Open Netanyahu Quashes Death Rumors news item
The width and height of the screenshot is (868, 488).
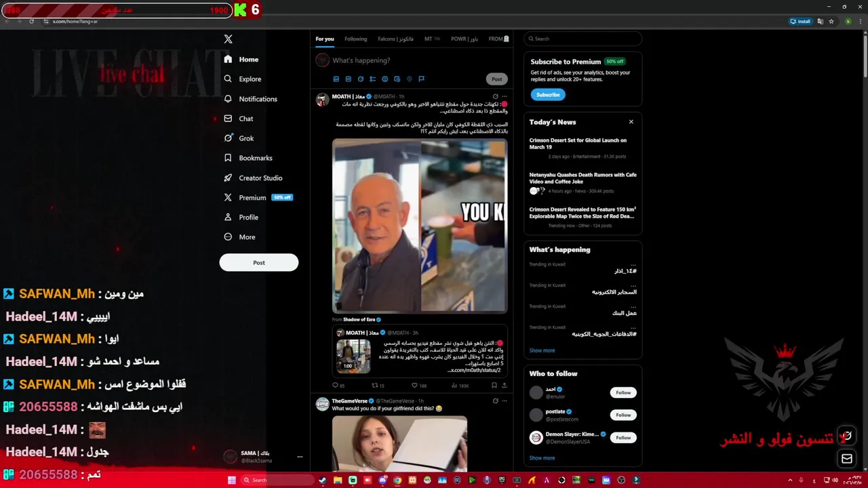click(583, 182)
